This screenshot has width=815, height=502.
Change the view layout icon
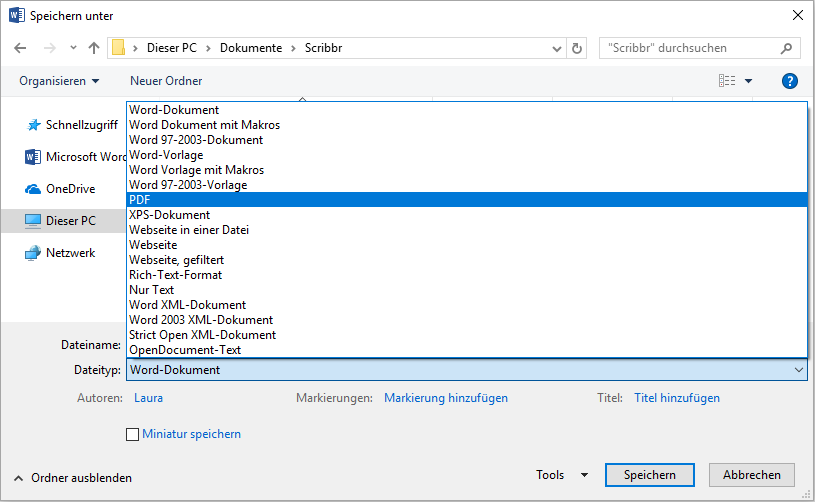pos(727,81)
